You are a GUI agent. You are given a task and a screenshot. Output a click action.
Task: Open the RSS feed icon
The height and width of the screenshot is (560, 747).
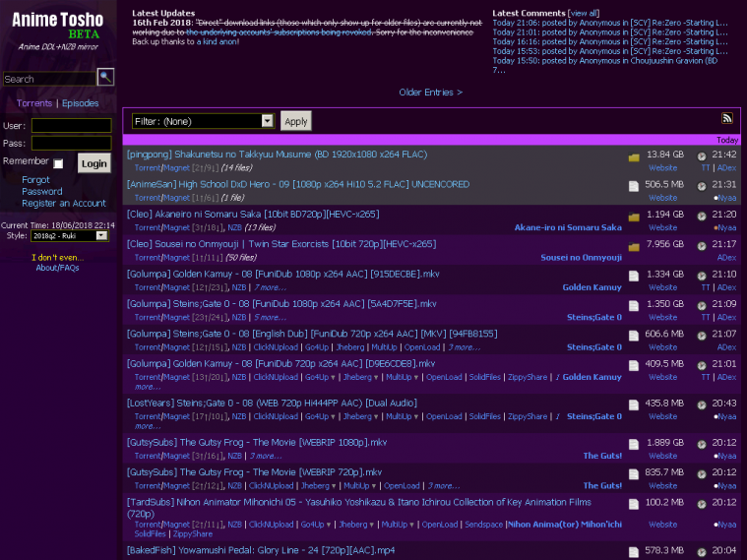point(727,118)
